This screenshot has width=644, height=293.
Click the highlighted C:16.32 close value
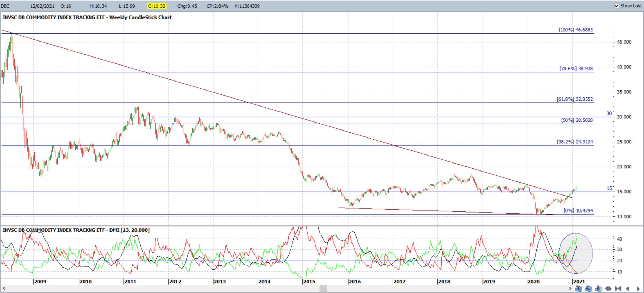pos(157,6)
